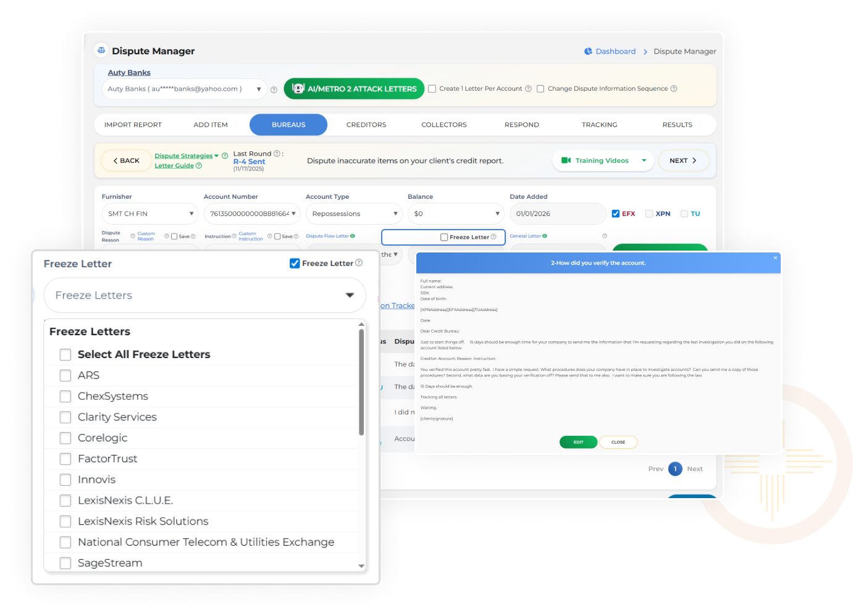Click the AI robot icon on Attack Letters button
Viewport: 853px width, 616px height.
pyautogui.click(x=298, y=89)
